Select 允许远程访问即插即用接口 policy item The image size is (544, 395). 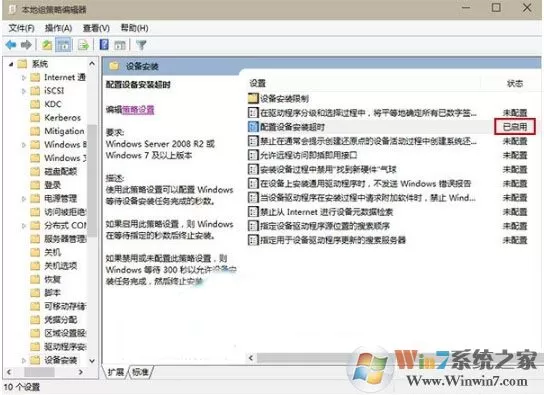click(308, 155)
